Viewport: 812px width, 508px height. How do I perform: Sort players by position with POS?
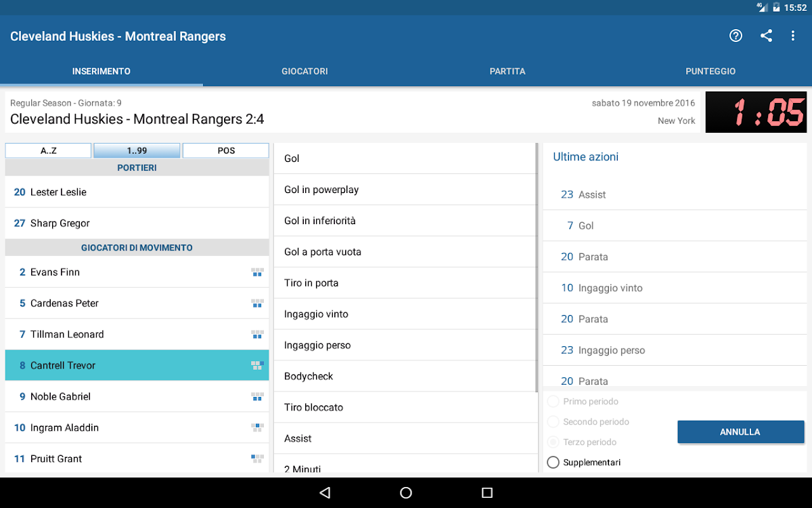click(226, 150)
